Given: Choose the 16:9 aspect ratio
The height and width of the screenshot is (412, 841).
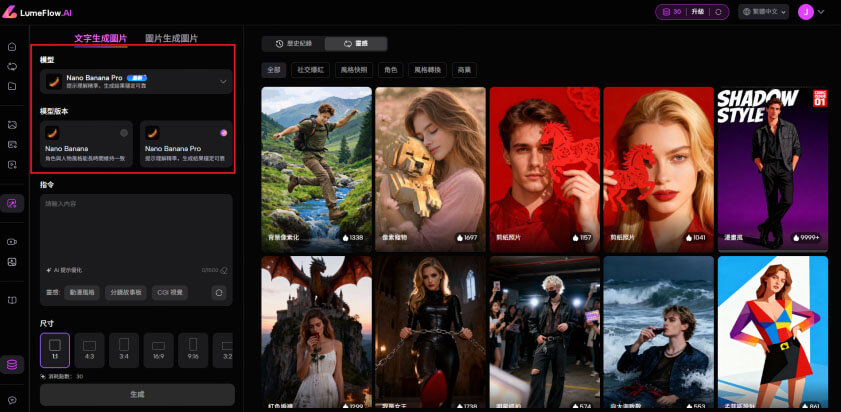Looking at the screenshot, I should pos(159,349).
